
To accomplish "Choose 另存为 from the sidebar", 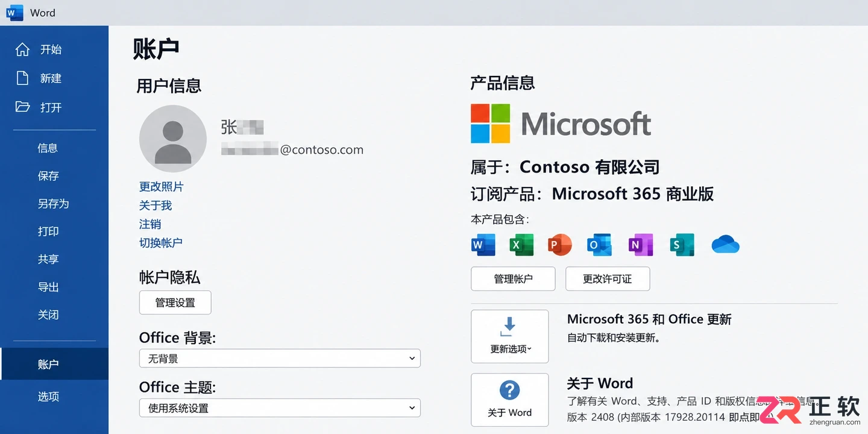I will click(54, 204).
